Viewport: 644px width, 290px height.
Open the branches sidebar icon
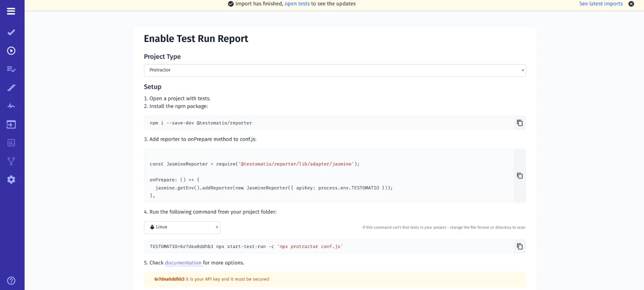click(11, 161)
